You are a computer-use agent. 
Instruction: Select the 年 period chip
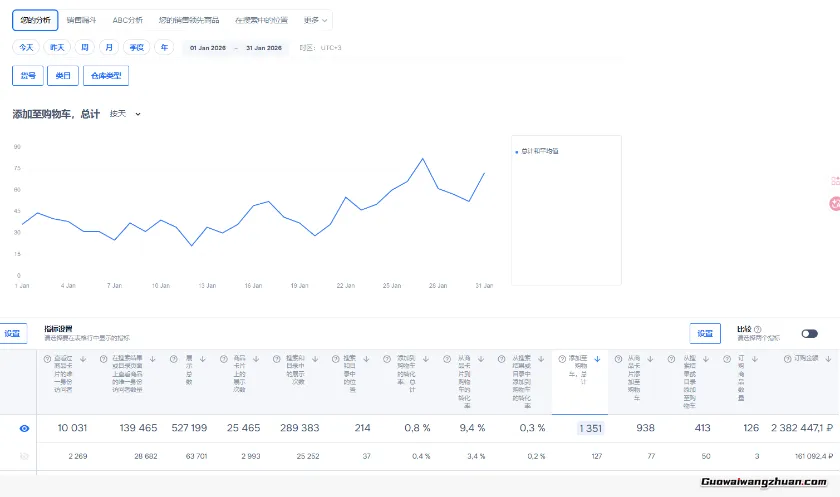(x=163, y=47)
